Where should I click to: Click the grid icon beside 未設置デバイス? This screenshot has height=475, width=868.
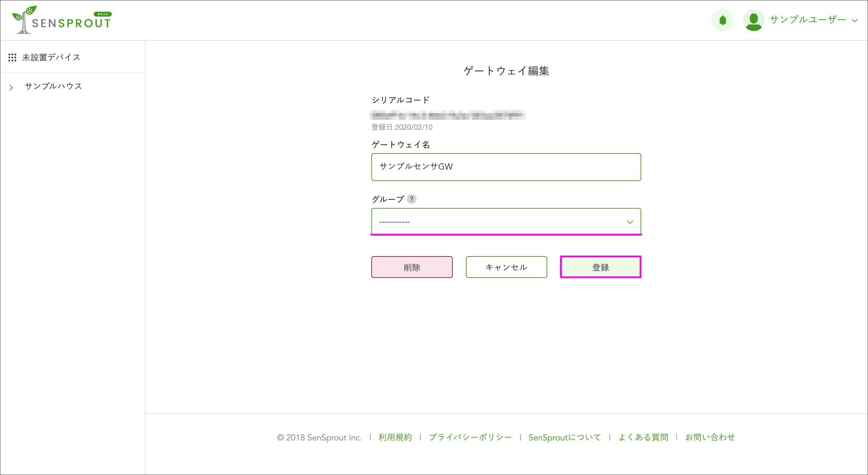coord(12,57)
